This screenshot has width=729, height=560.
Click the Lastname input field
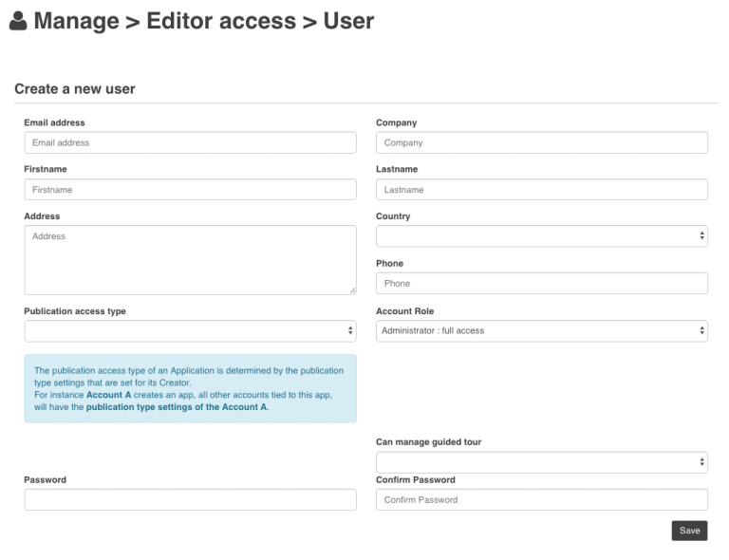click(x=542, y=190)
